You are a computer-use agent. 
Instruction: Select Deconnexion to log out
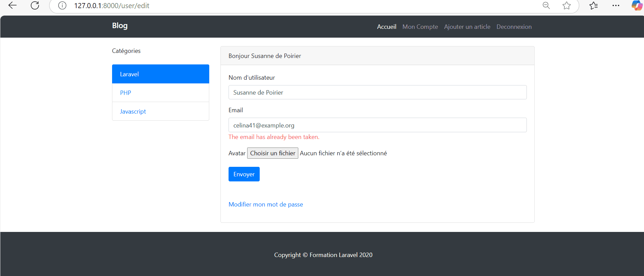coord(514,27)
